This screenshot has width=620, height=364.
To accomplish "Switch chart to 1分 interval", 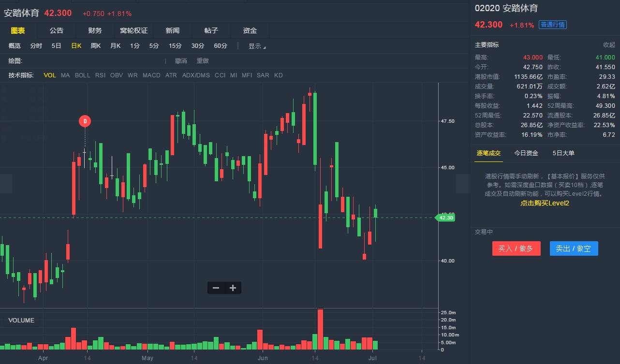I will 135,46.
